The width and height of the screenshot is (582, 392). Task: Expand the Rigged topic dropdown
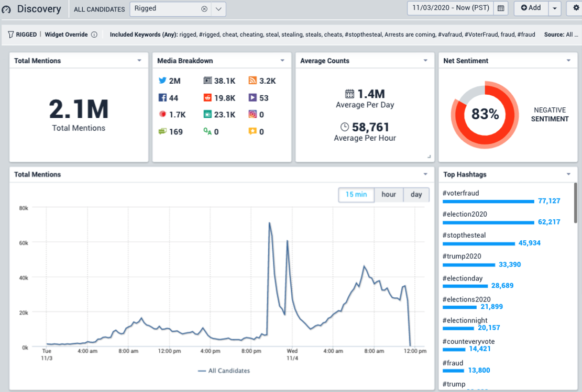(x=219, y=9)
